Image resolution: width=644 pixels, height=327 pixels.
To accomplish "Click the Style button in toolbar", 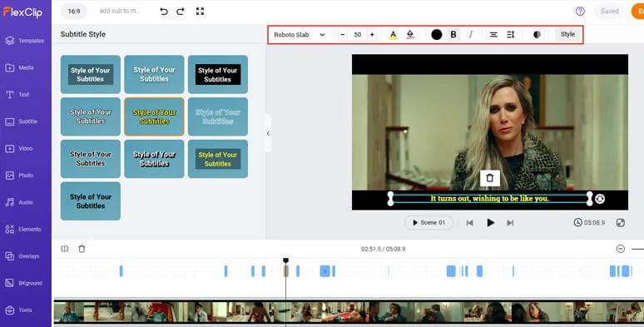I will click(x=567, y=34).
